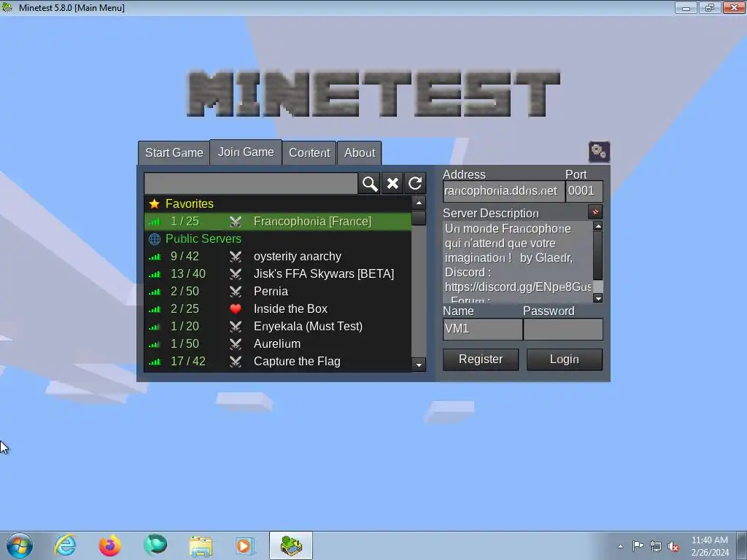This screenshot has height=560, width=747.
Task: Click swords icon beside Capture the Flag
Action: click(236, 362)
